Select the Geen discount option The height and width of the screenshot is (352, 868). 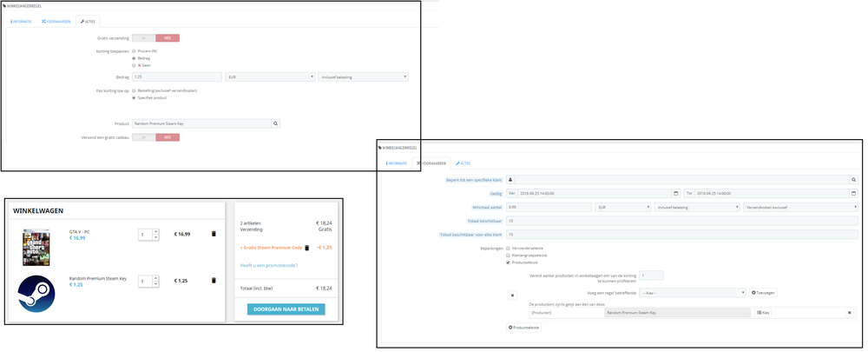tap(134, 65)
